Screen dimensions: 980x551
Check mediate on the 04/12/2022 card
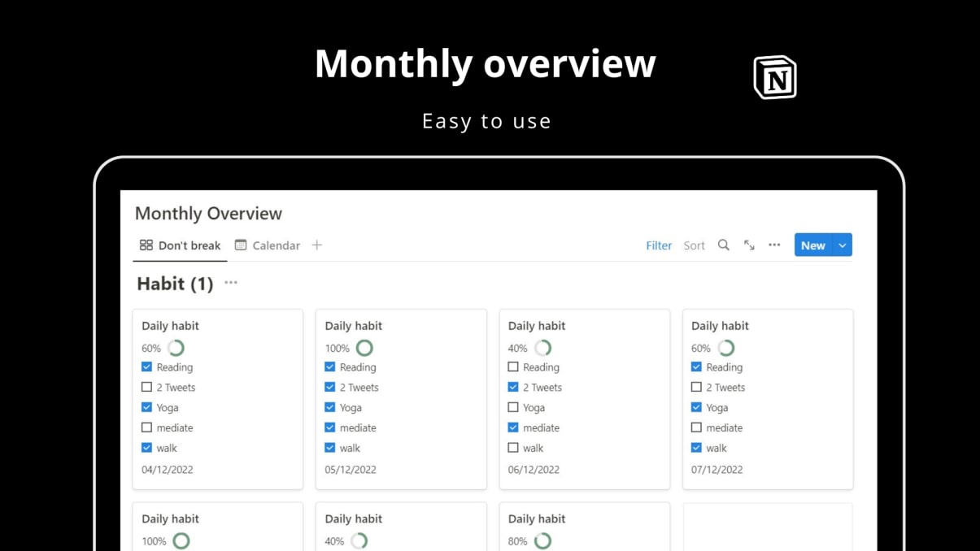pyautogui.click(x=146, y=427)
